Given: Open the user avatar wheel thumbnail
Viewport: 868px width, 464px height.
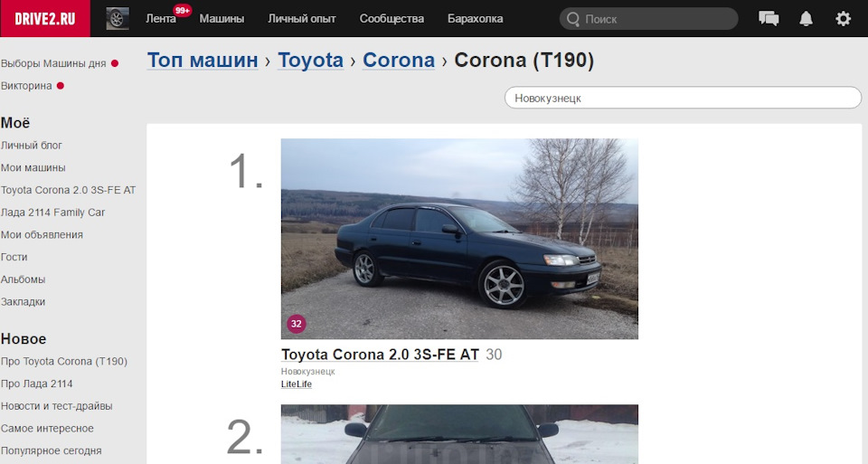Looking at the screenshot, I should point(118,19).
